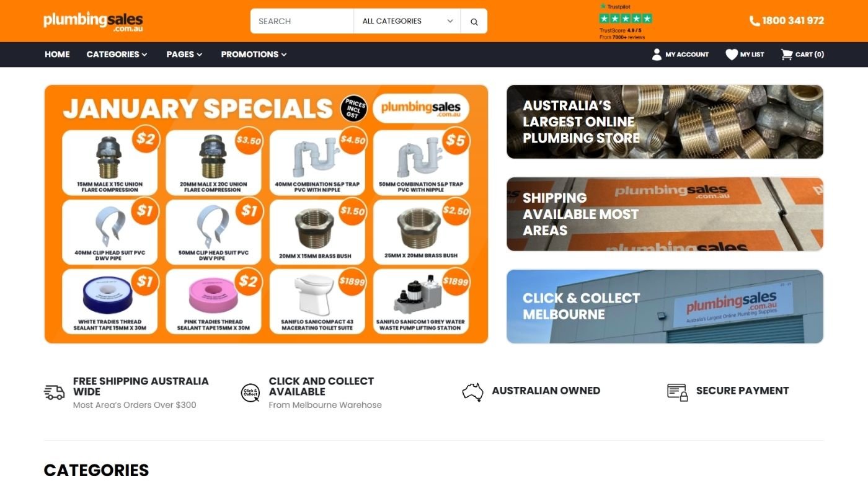The height and width of the screenshot is (496, 868).
Task: Go to the Home menu item
Action: click(x=57, y=55)
